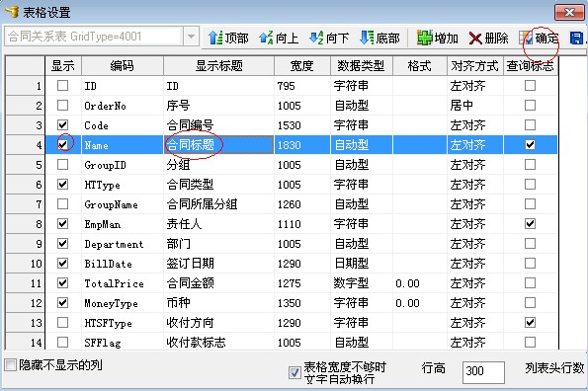
Task: Click inside the 合同关系表 GridType=4001 field
Action: pos(94,37)
